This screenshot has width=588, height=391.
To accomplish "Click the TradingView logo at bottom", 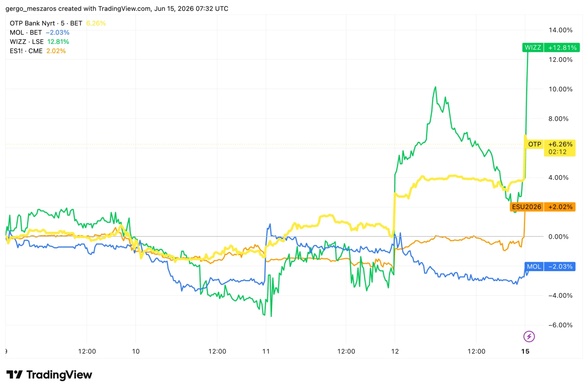I will 49,375.
